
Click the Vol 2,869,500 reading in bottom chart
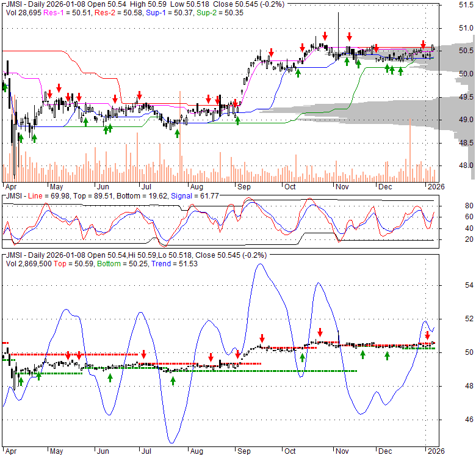(x=29, y=264)
